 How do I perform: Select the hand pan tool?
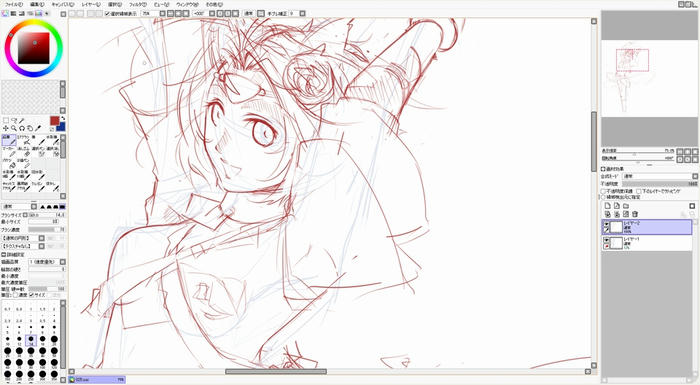pos(30,128)
